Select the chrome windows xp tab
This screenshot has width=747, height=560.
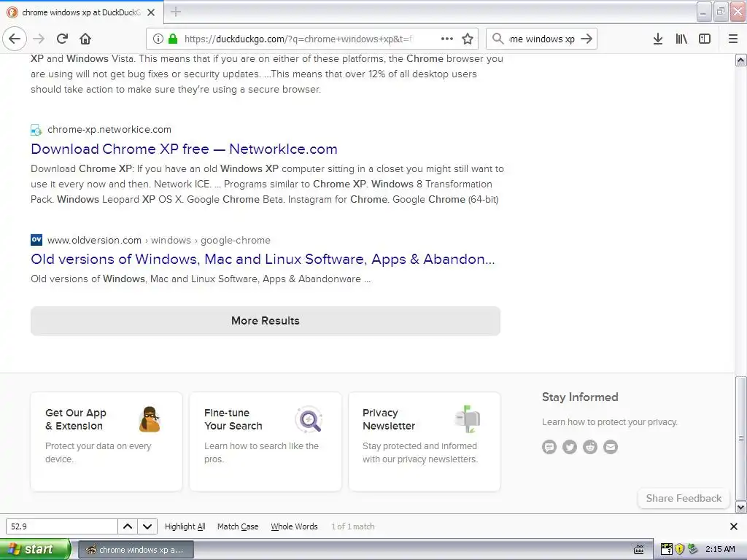pos(82,12)
